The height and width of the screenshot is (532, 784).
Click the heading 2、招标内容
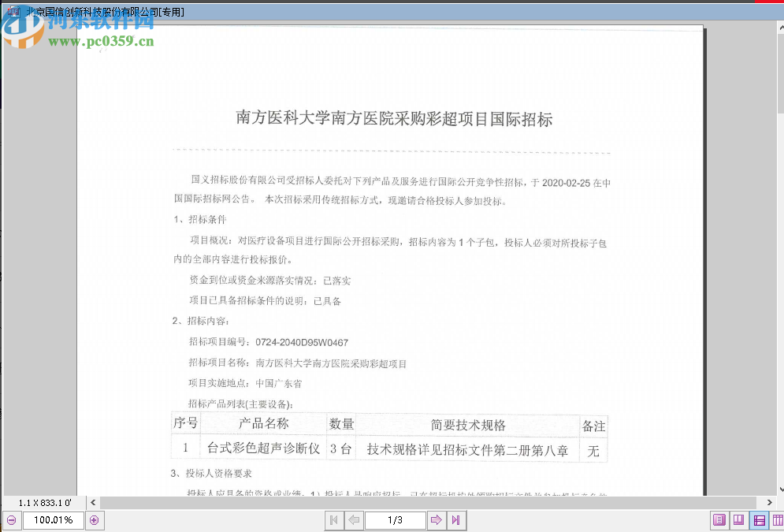pyautogui.click(x=200, y=321)
